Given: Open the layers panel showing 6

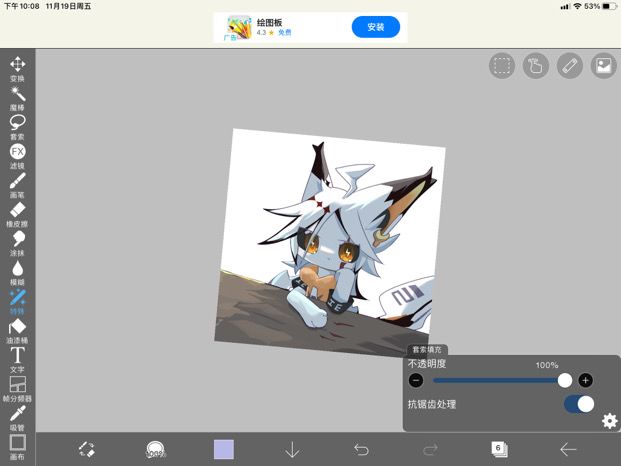Looking at the screenshot, I should [x=499, y=449].
